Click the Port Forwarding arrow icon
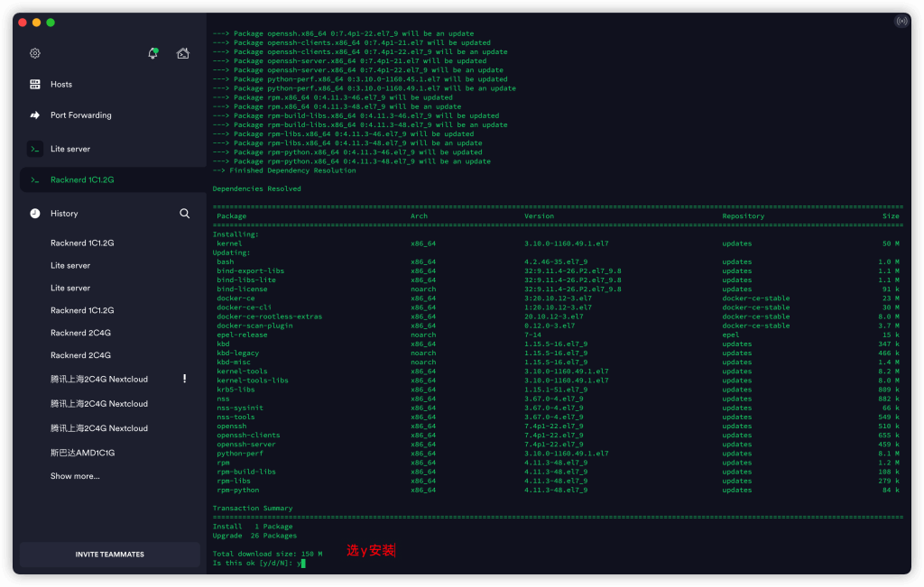Image resolution: width=924 pixels, height=587 pixels. [35, 115]
